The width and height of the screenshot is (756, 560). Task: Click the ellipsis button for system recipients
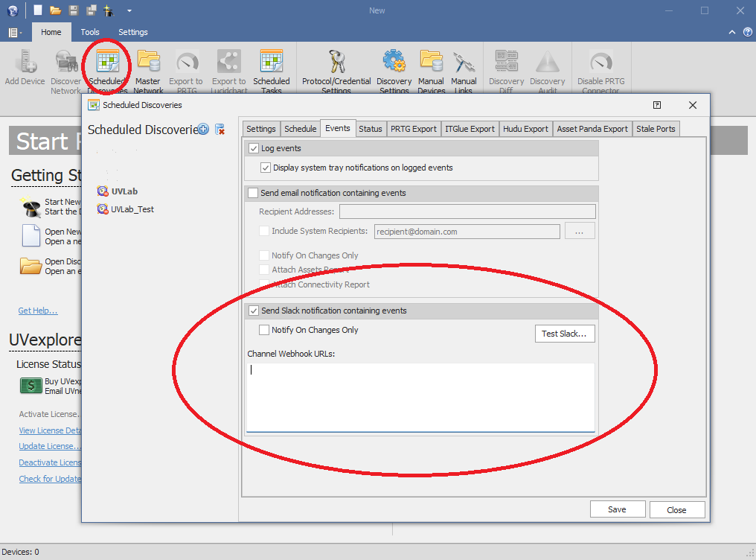(x=579, y=232)
